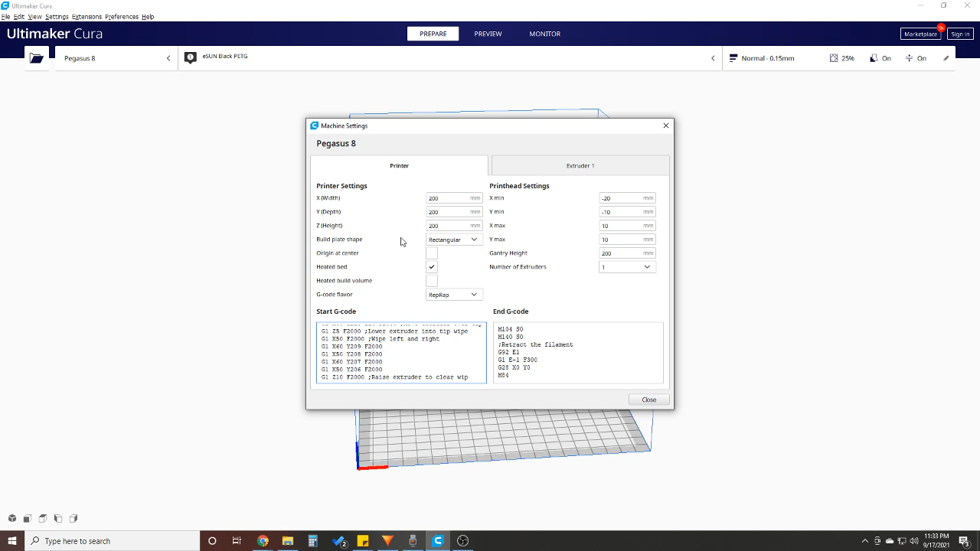Click the X max input field
Screen dimensions: 980x551
[627, 226]
